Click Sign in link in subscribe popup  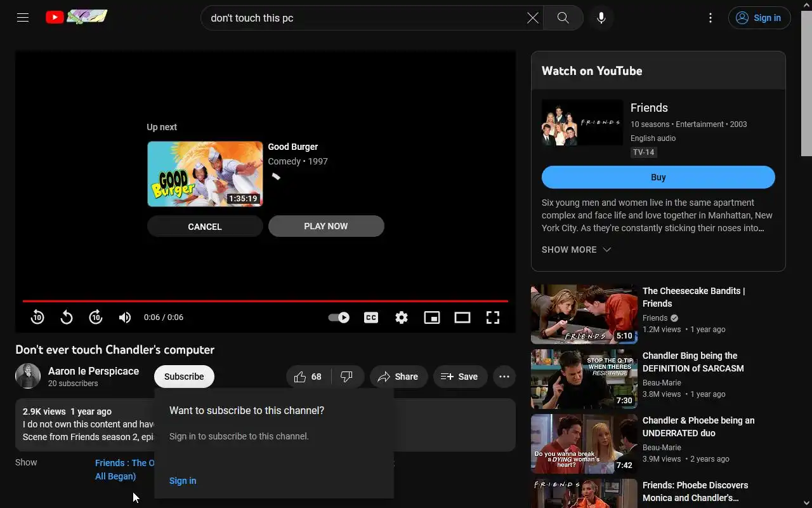[x=183, y=481]
